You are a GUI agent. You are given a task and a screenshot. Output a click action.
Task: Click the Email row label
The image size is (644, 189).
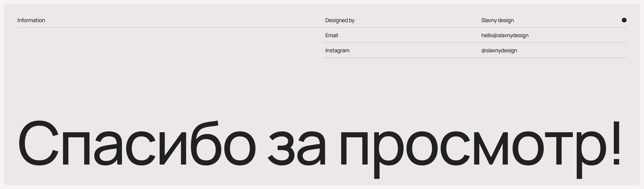pos(332,36)
